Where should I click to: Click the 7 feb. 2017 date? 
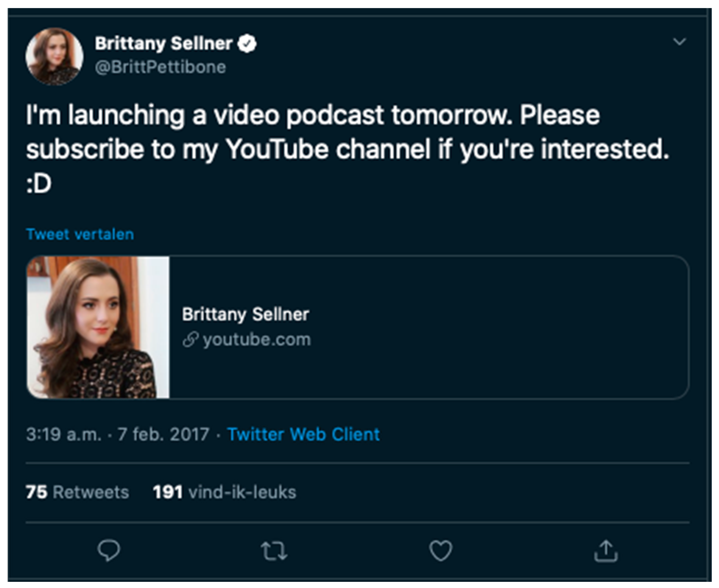[x=163, y=434]
